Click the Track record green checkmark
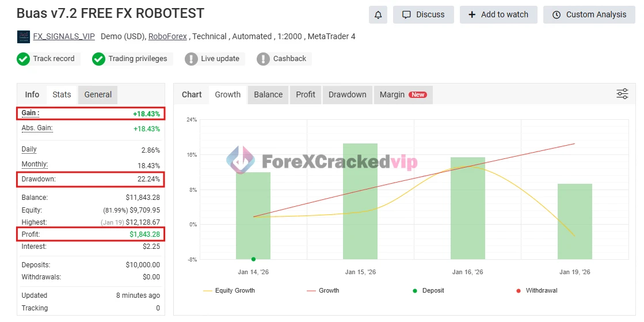Image resolution: width=644 pixels, height=322 pixels. [24, 59]
